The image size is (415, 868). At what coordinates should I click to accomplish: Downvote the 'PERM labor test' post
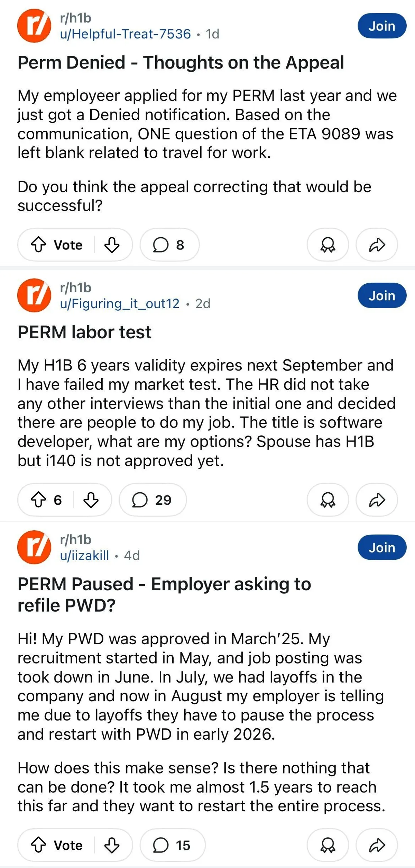pos(91,500)
